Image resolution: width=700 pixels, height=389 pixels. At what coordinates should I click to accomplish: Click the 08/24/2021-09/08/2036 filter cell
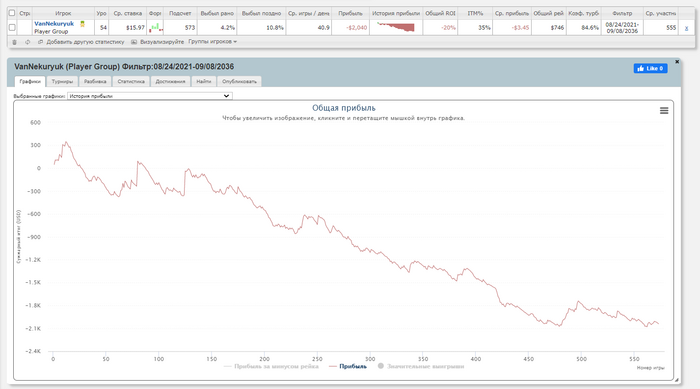pyautogui.click(x=622, y=28)
